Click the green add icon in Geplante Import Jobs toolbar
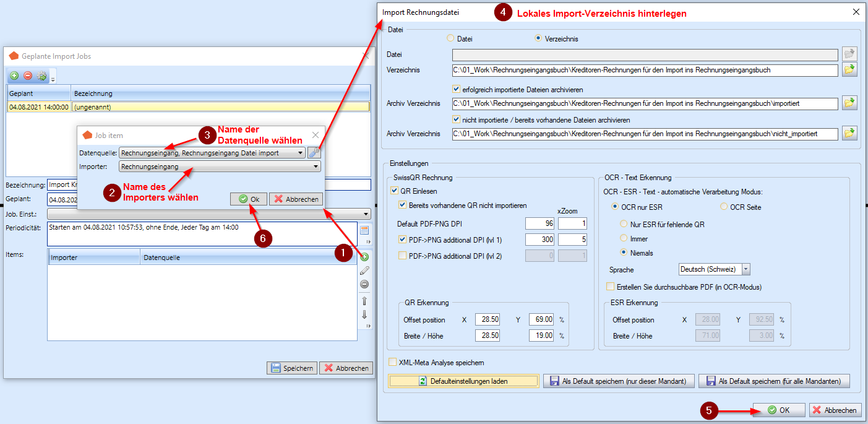The height and width of the screenshot is (424, 868). 14,76
